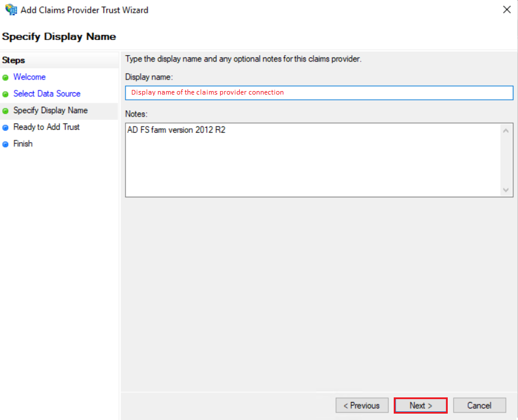Click the blue bullet beside Ready to Add Trust
The height and width of the screenshot is (420, 518).
[5, 128]
